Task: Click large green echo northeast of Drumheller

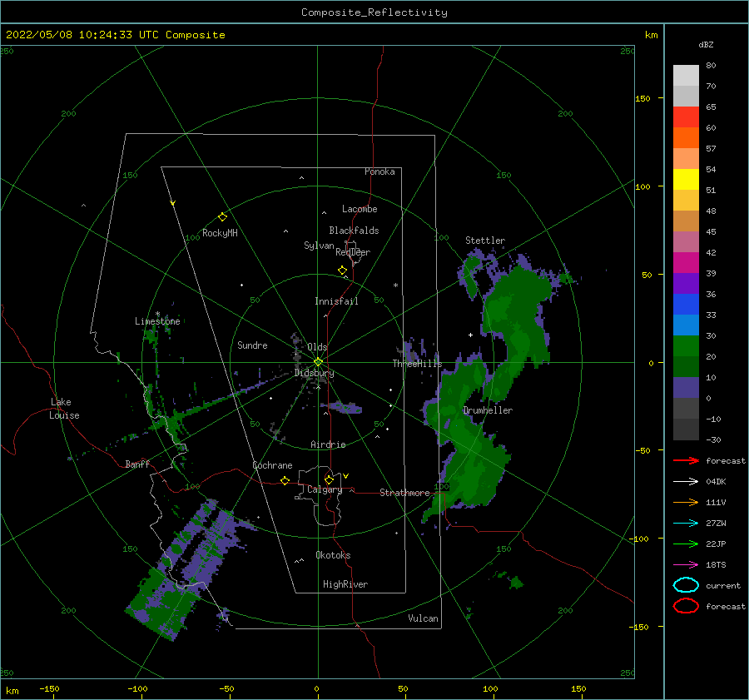Action: coord(516,325)
